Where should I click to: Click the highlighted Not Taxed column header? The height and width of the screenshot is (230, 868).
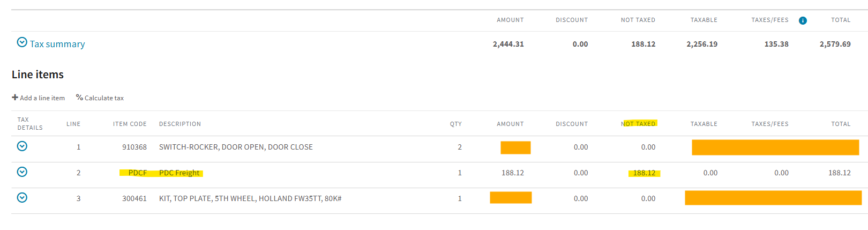pyautogui.click(x=638, y=124)
